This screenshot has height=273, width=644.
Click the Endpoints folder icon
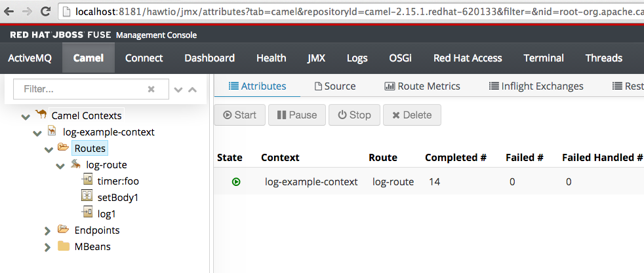pyautogui.click(x=63, y=229)
